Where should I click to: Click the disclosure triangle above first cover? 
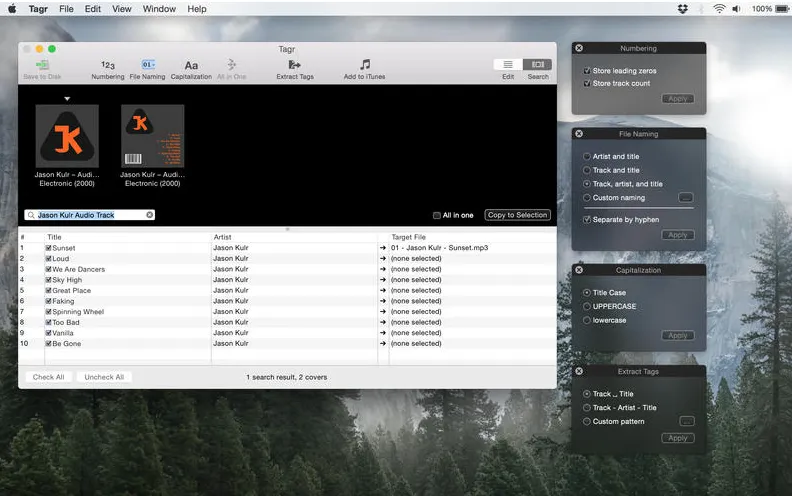67,99
